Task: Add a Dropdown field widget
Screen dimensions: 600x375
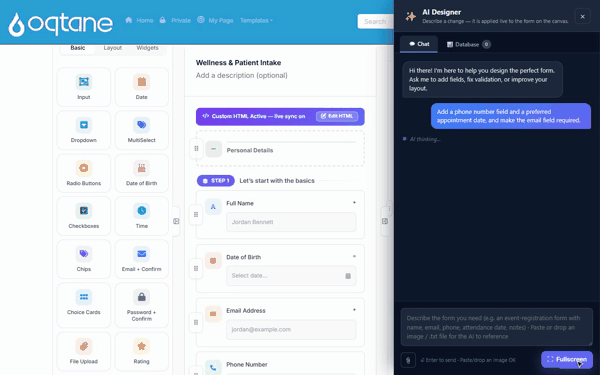Action: [x=84, y=130]
